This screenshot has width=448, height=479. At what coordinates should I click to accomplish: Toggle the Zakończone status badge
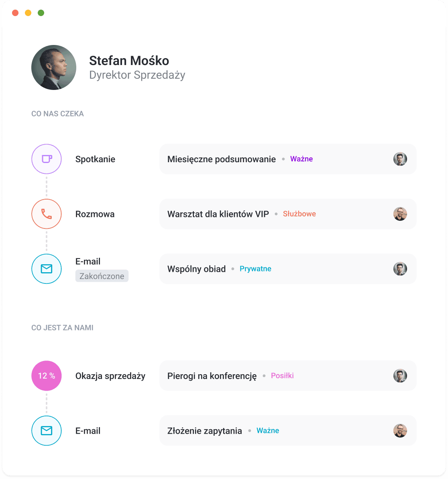click(x=102, y=276)
